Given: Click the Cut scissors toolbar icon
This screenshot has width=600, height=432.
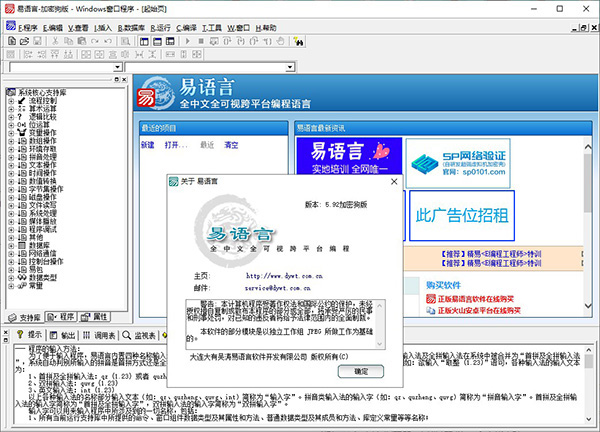Looking at the screenshot, I should (x=55, y=41).
